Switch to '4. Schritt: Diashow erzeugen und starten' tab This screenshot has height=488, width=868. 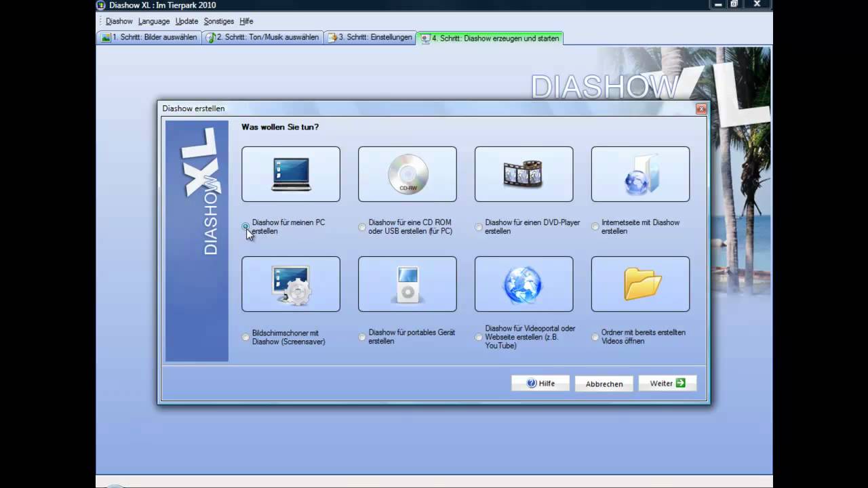click(490, 39)
